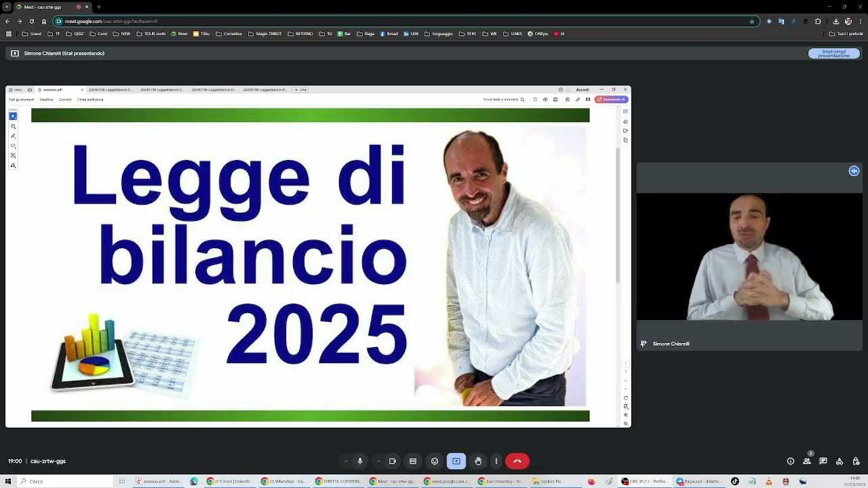This screenshot has width=868, height=488.
Task: Raise hand in the Meet call
Action: 478,461
